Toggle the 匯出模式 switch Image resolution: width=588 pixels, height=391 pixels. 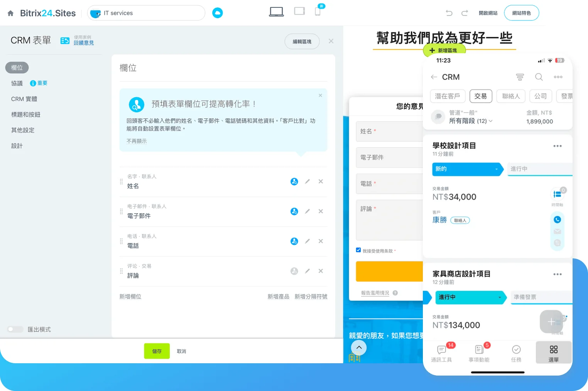click(x=15, y=329)
